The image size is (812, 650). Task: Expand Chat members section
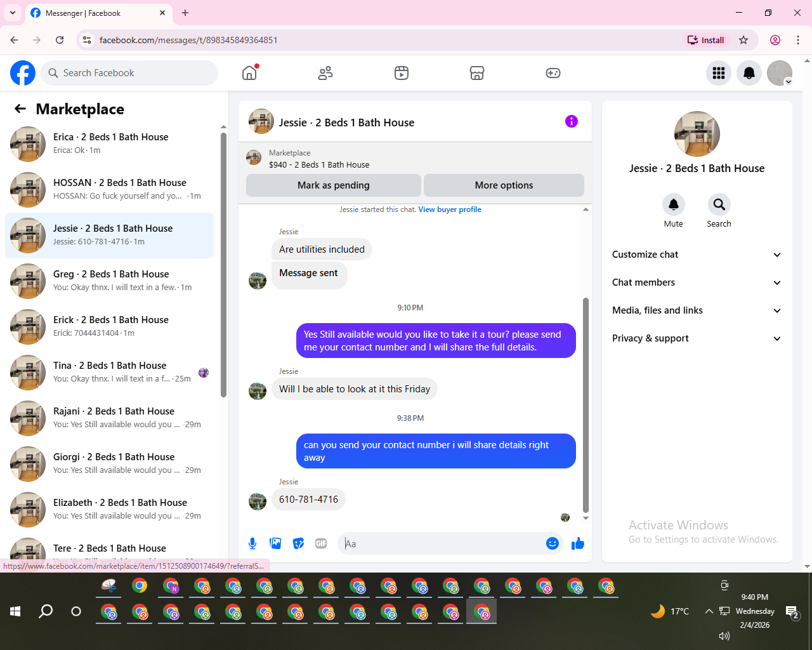[697, 282]
